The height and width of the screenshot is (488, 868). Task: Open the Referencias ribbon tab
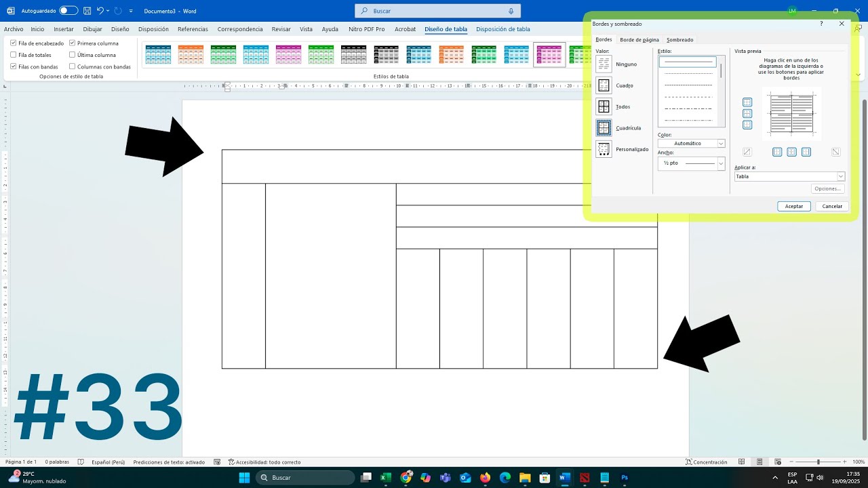click(193, 29)
